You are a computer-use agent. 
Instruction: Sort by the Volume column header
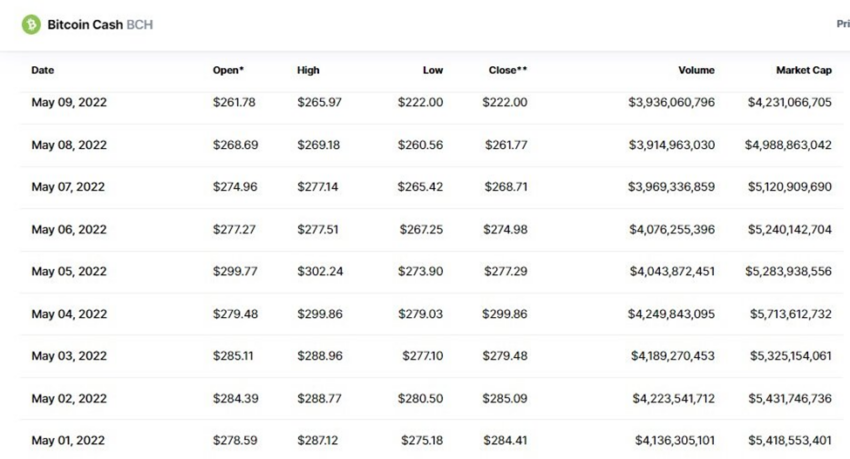696,70
